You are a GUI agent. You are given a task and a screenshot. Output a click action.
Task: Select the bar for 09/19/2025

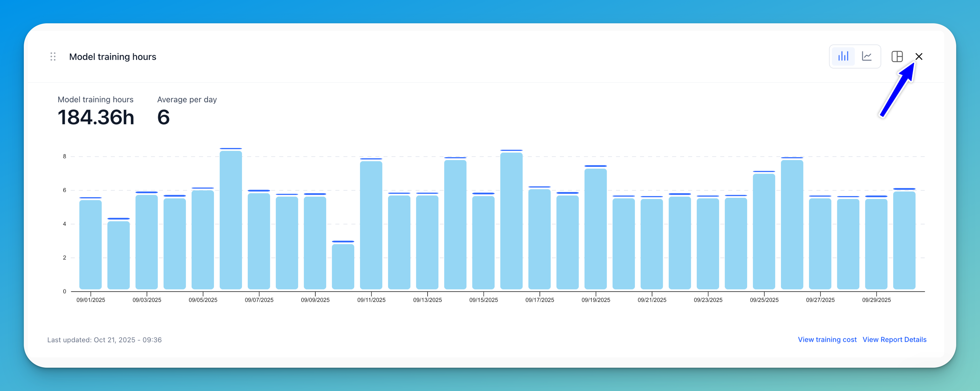click(595, 229)
